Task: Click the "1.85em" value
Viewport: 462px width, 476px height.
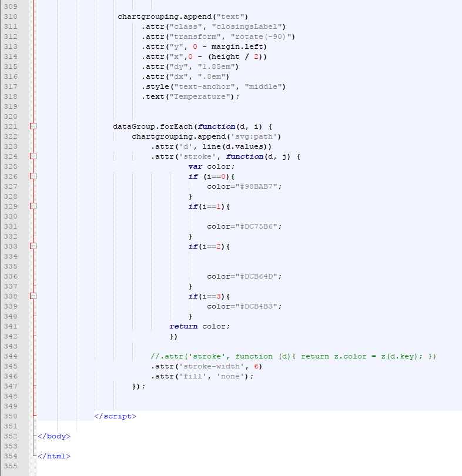Action: 216,67
